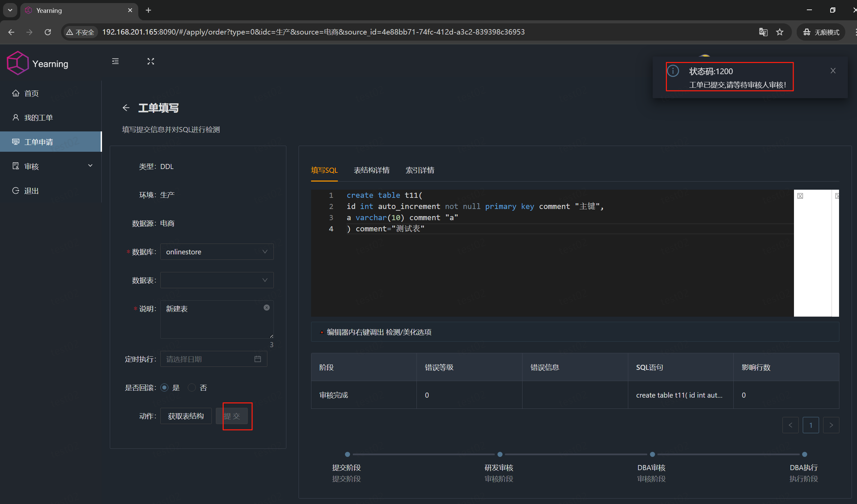Clear the 说明 text with the X icon
Viewport: 857px width, 504px height.
266,308
